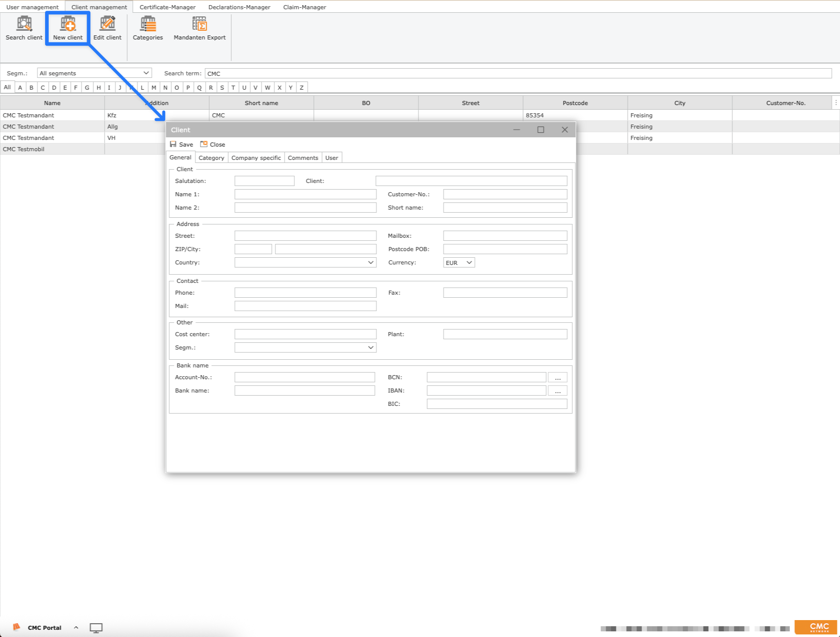This screenshot has height=637, width=840.
Task: Open the Comments tab in Client dialog
Action: click(x=303, y=158)
